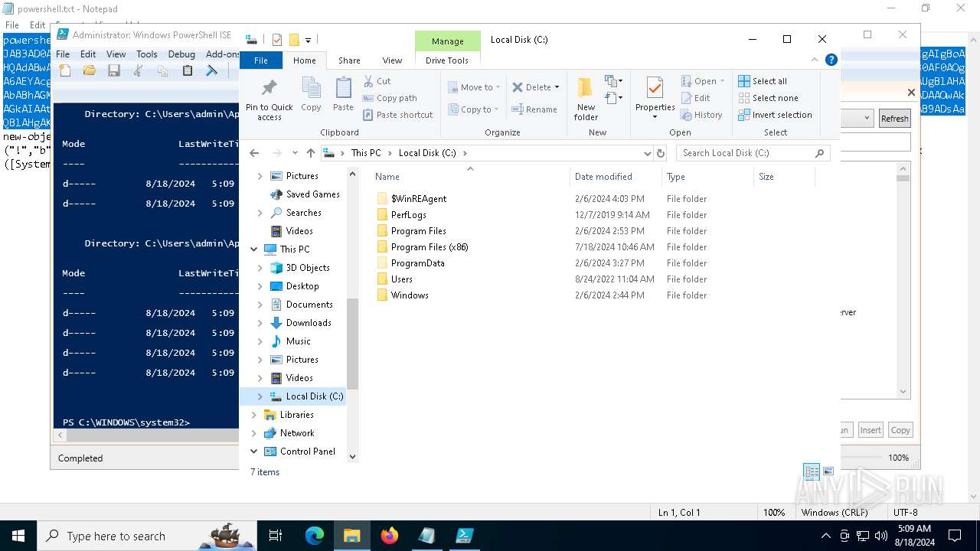Click Save icon in PowerShell ISE toolbar
The image size is (980, 551).
114,70
